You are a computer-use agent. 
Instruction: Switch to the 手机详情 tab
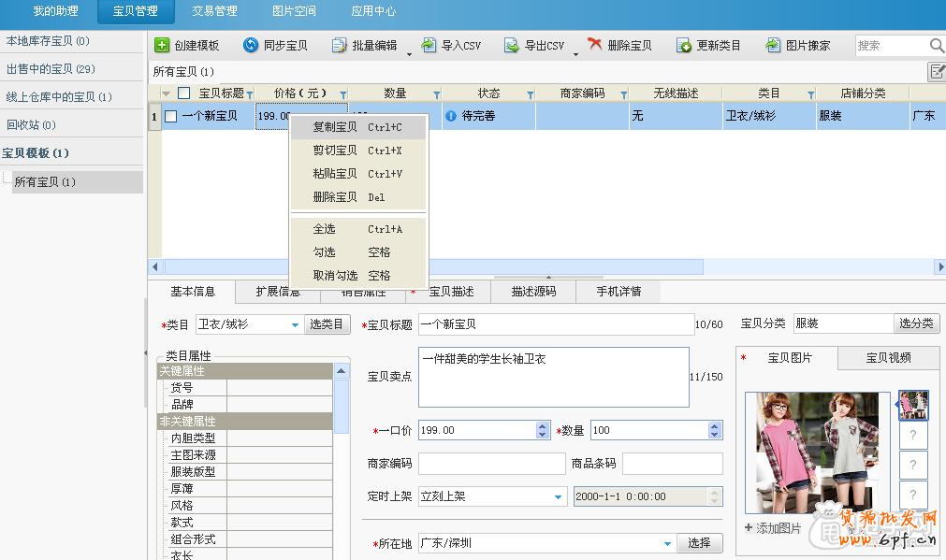tap(619, 292)
